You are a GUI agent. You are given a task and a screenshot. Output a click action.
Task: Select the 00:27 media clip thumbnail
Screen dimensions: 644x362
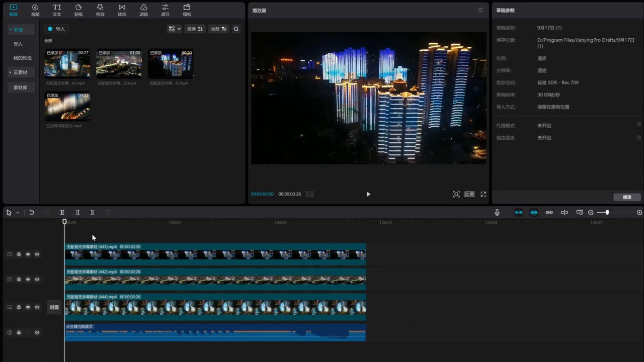tap(67, 63)
